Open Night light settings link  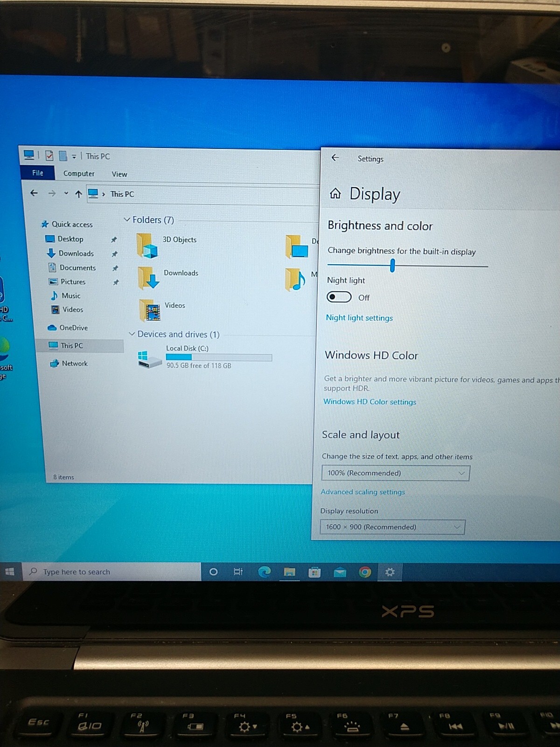click(x=359, y=318)
